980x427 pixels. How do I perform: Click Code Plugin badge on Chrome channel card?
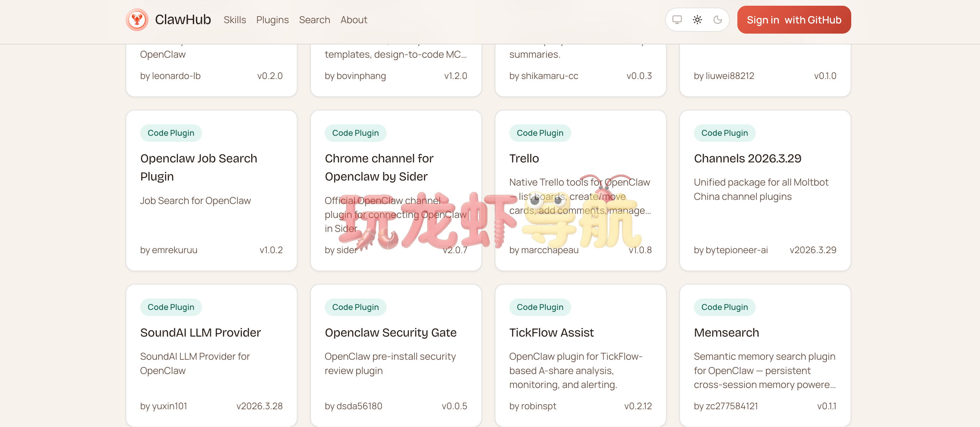point(355,133)
